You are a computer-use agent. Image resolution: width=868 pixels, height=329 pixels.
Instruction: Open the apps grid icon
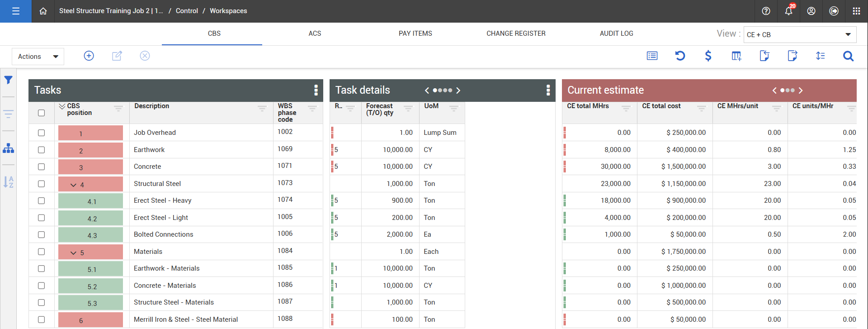pyautogui.click(x=856, y=11)
